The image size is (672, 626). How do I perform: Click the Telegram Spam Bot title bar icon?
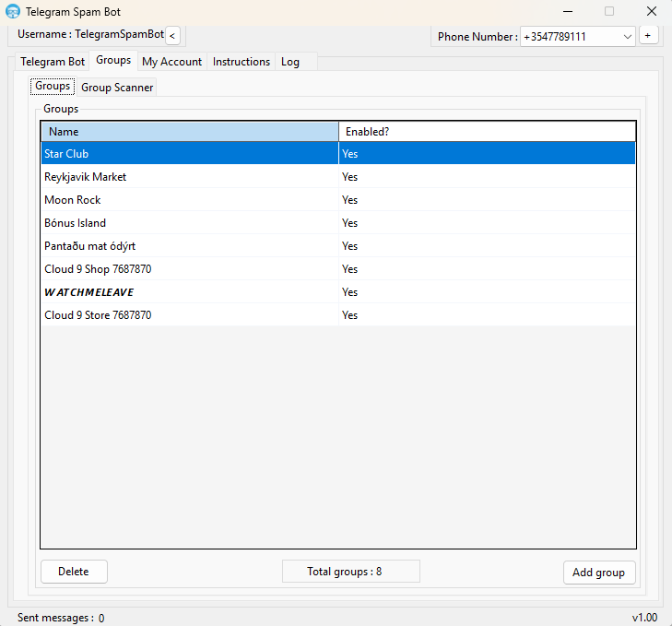[13, 12]
